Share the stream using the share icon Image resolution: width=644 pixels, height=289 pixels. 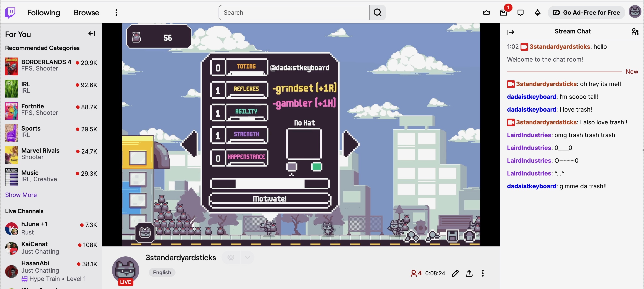point(469,273)
